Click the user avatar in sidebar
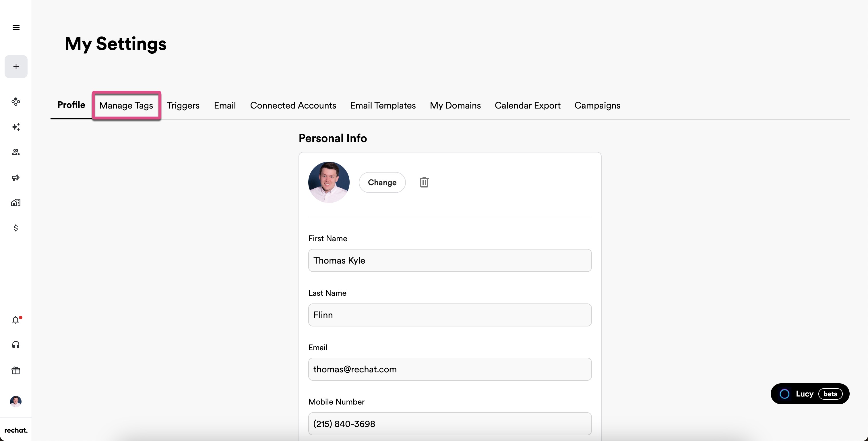The image size is (868, 441). (x=16, y=401)
